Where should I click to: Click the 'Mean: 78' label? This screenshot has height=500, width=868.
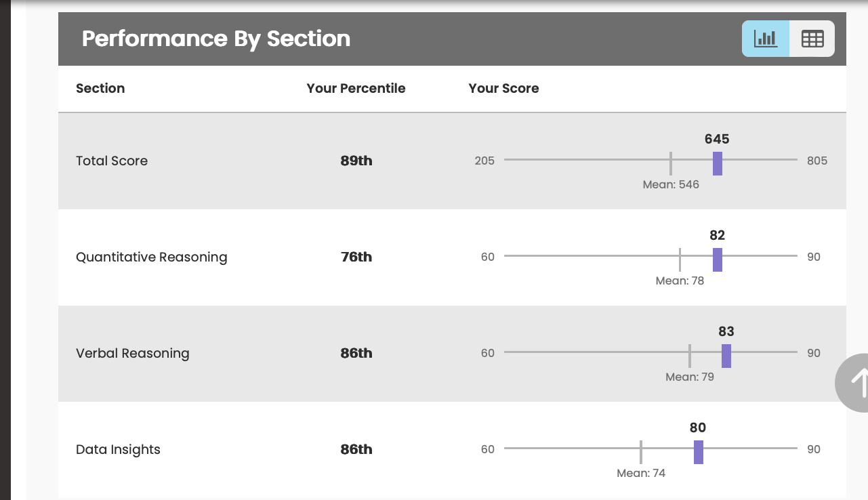680,280
